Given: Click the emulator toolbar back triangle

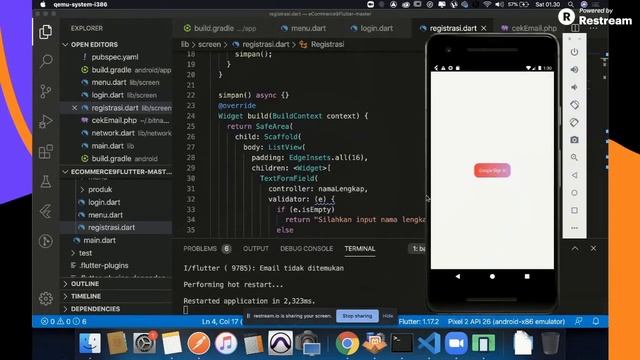Looking at the screenshot, I should (574, 175).
